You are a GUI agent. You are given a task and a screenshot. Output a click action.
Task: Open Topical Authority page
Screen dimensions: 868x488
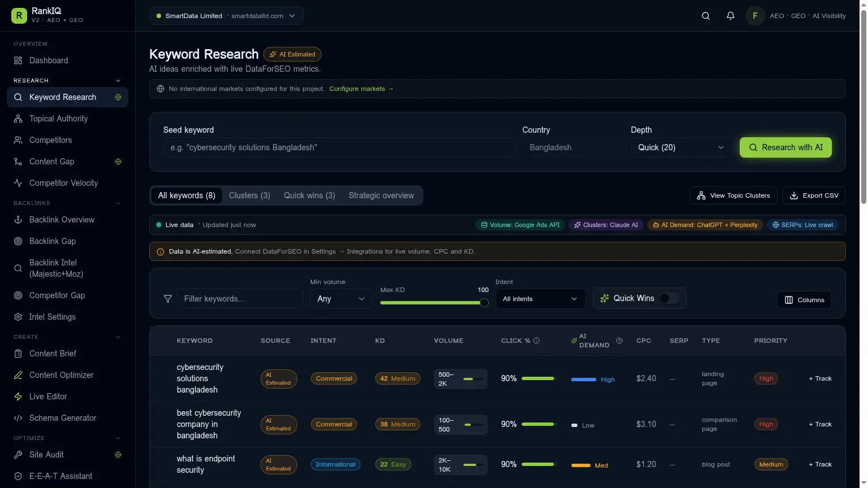(x=67, y=119)
